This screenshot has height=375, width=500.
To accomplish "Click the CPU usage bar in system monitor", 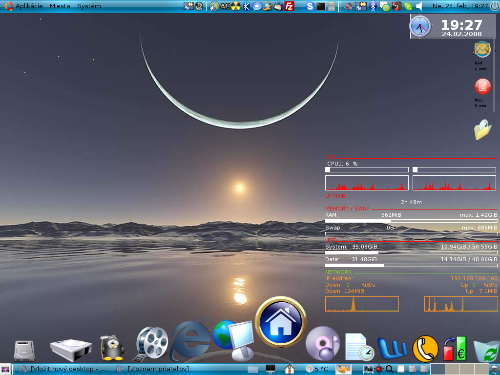I will click(x=367, y=170).
